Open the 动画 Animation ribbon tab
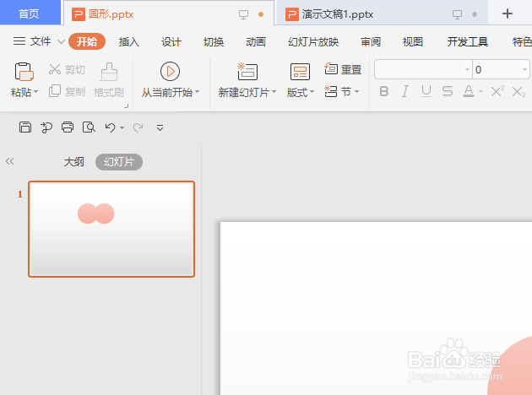The image size is (532, 395). click(256, 41)
